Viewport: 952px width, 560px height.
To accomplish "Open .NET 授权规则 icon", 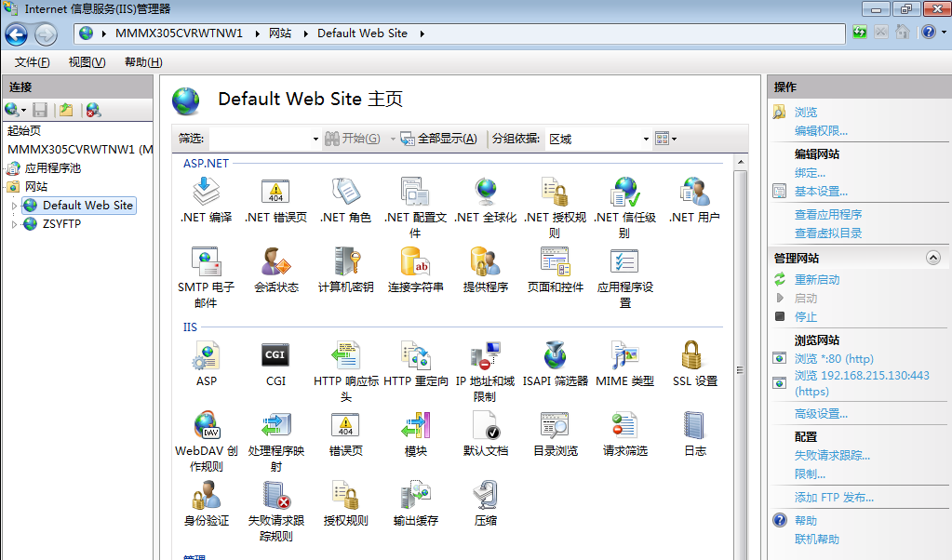I will point(555,191).
